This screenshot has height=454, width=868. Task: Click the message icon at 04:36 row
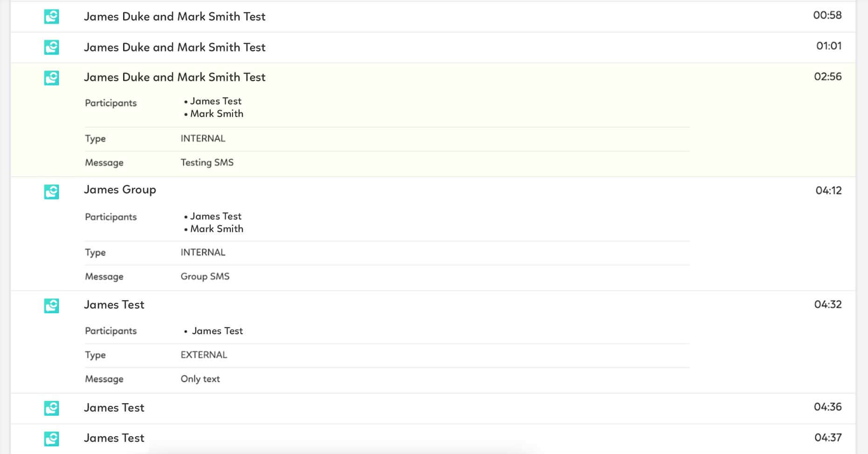point(51,408)
